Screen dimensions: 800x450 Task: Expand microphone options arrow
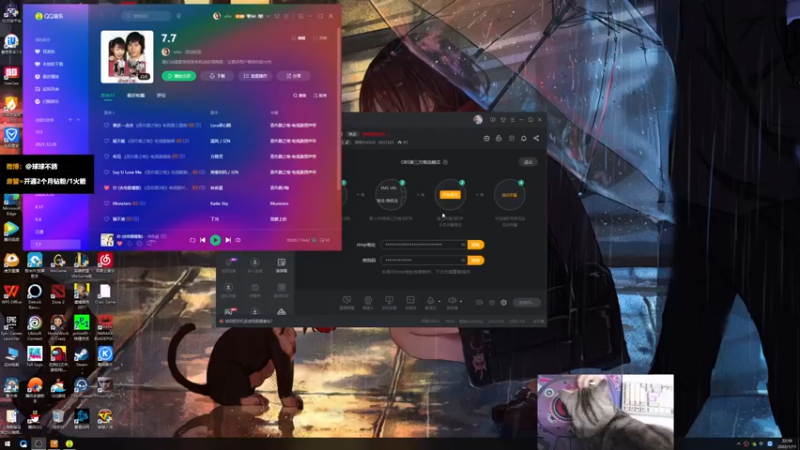tap(439, 302)
